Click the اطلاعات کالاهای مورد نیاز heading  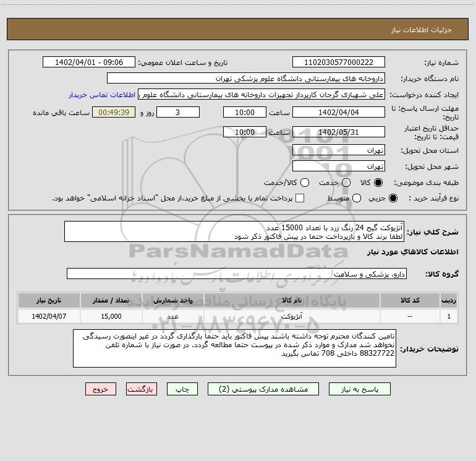pyautogui.click(x=413, y=252)
